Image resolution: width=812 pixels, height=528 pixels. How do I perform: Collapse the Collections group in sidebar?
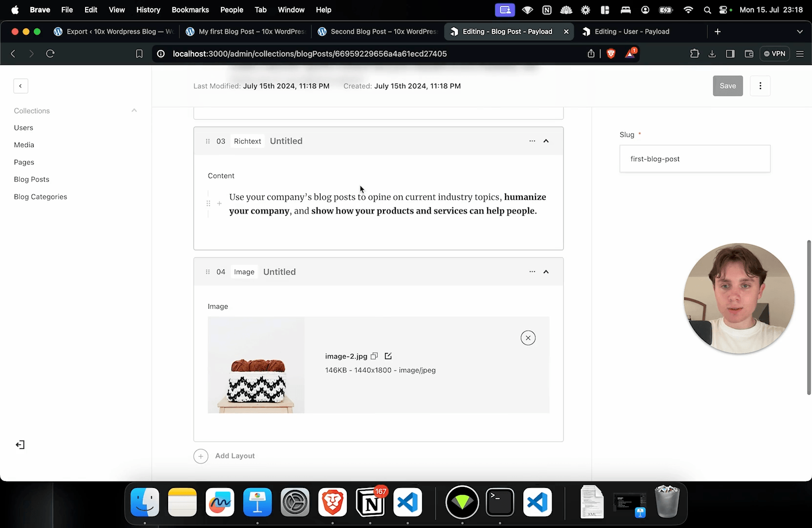(134, 110)
